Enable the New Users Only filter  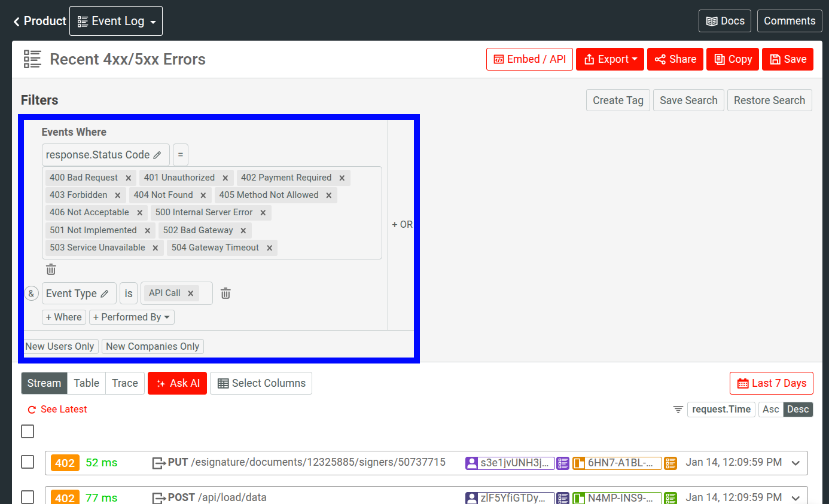(60, 346)
